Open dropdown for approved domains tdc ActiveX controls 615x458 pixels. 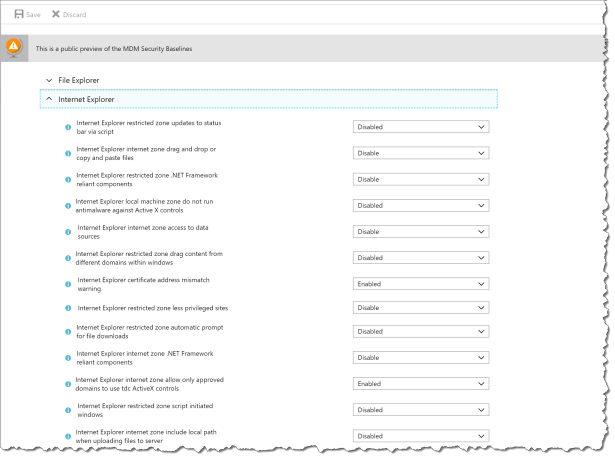click(x=421, y=384)
